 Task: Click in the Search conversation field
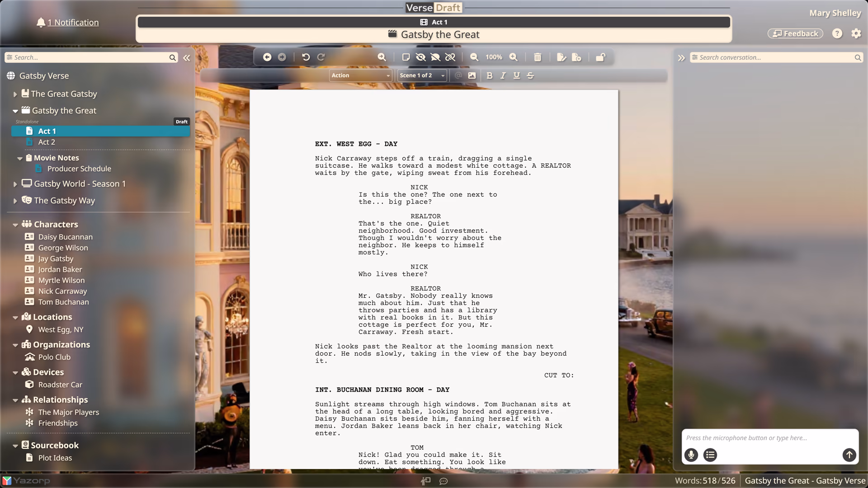tap(775, 57)
